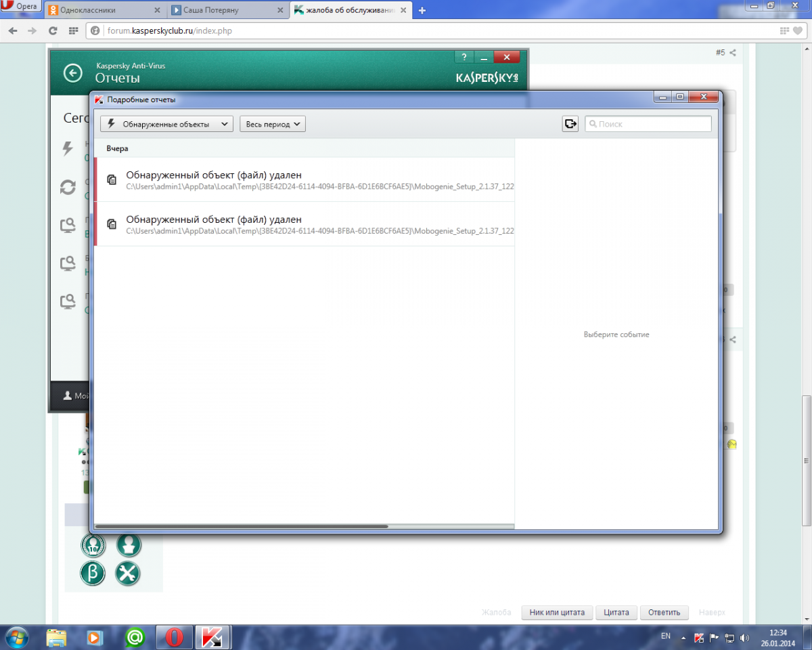This screenshot has width=812, height=650.
Task: Click the 'Наверх' link
Action: pos(712,612)
